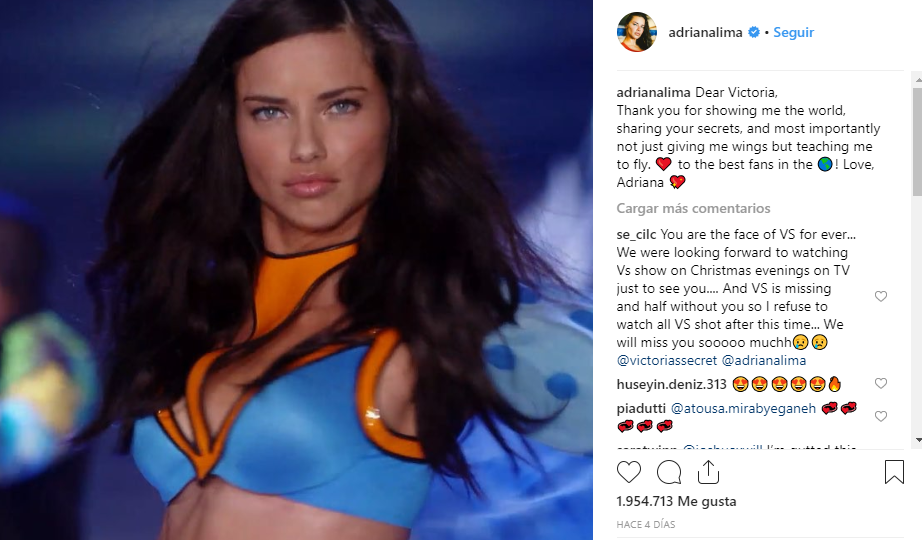Open the se_cilc commenter username
Screen dimensions: 922x540
click(636, 234)
